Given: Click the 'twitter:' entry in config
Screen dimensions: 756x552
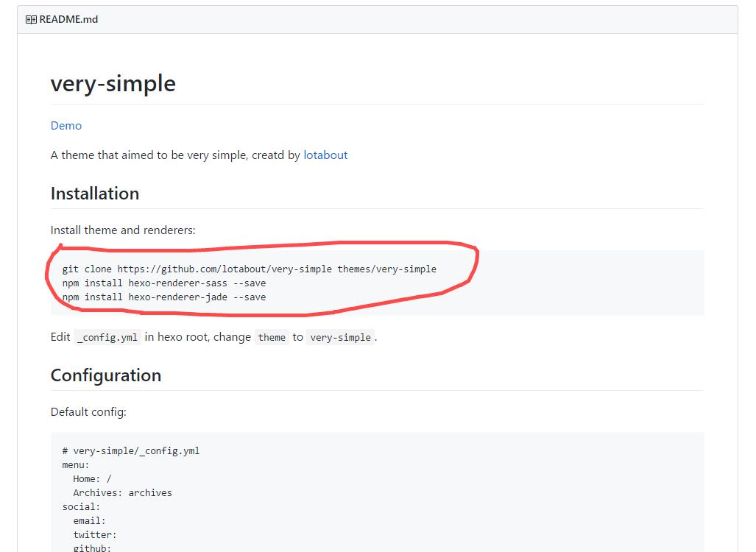Looking at the screenshot, I should [x=95, y=535].
